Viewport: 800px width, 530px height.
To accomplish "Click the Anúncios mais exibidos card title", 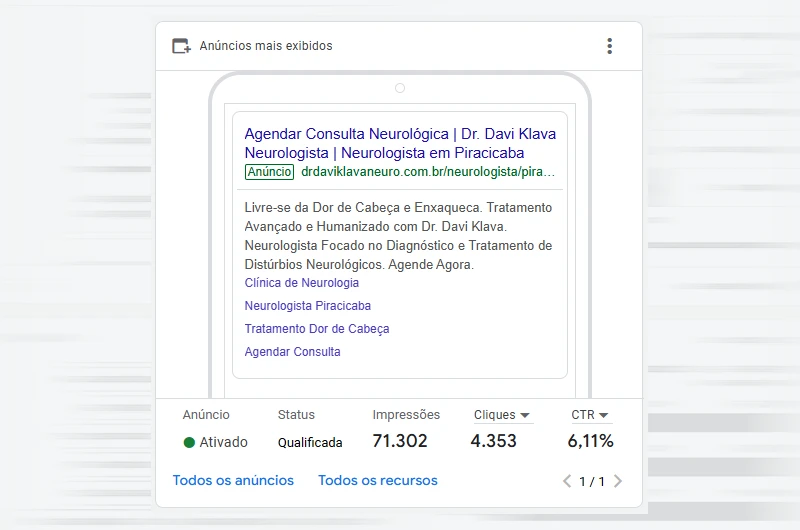I will point(266,46).
